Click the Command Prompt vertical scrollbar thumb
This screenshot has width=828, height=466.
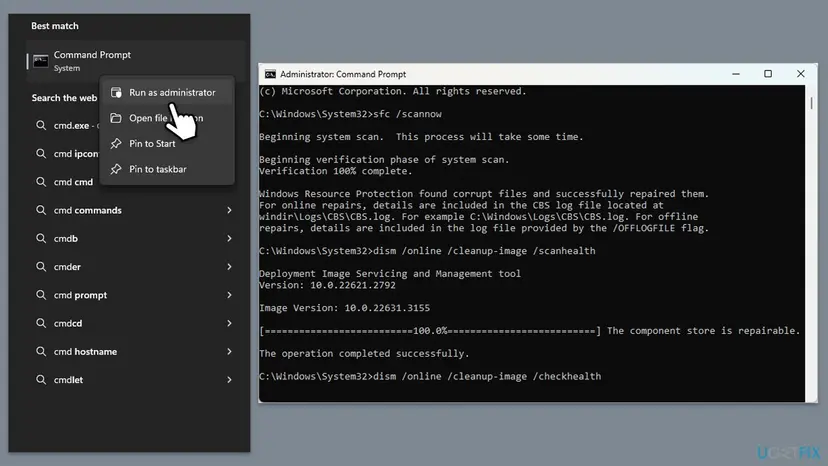[x=812, y=103]
